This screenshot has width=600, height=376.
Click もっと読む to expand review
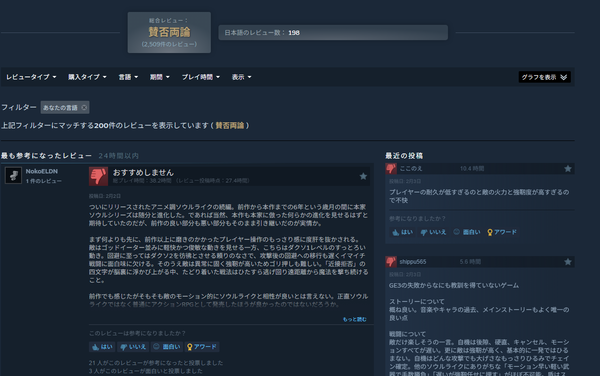pos(354,319)
